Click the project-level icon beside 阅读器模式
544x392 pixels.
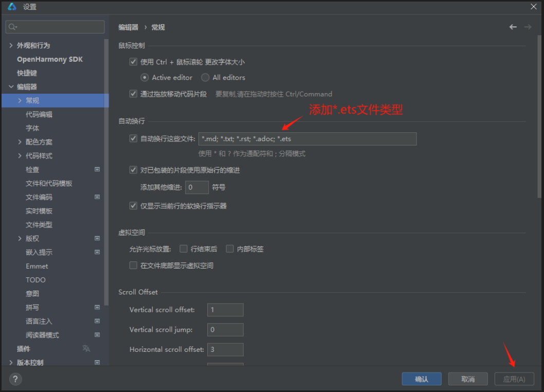pos(97,335)
